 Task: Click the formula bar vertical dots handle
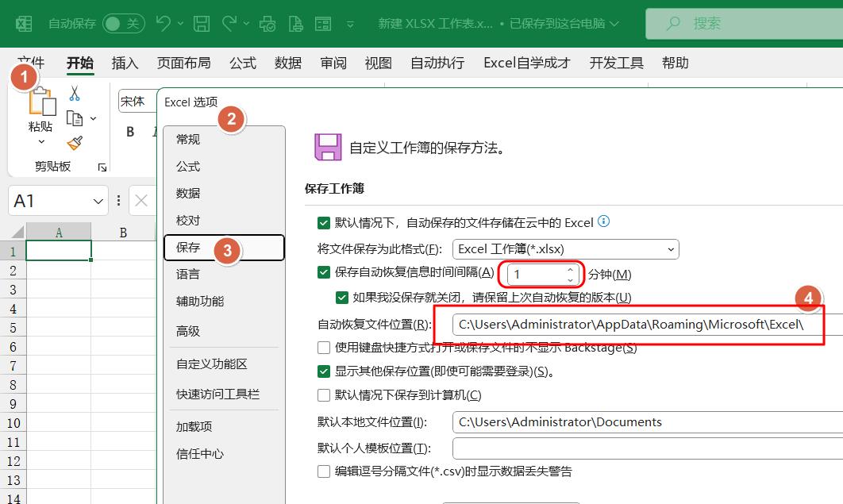[118, 201]
